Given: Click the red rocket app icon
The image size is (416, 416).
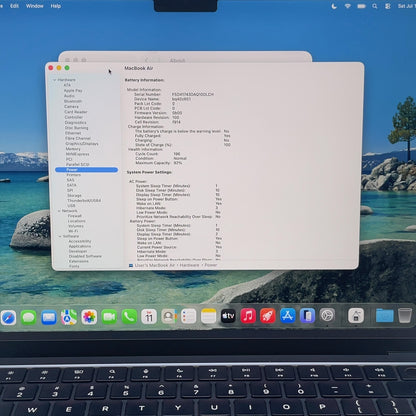Looking at the screenshot, I should (268, 316).
